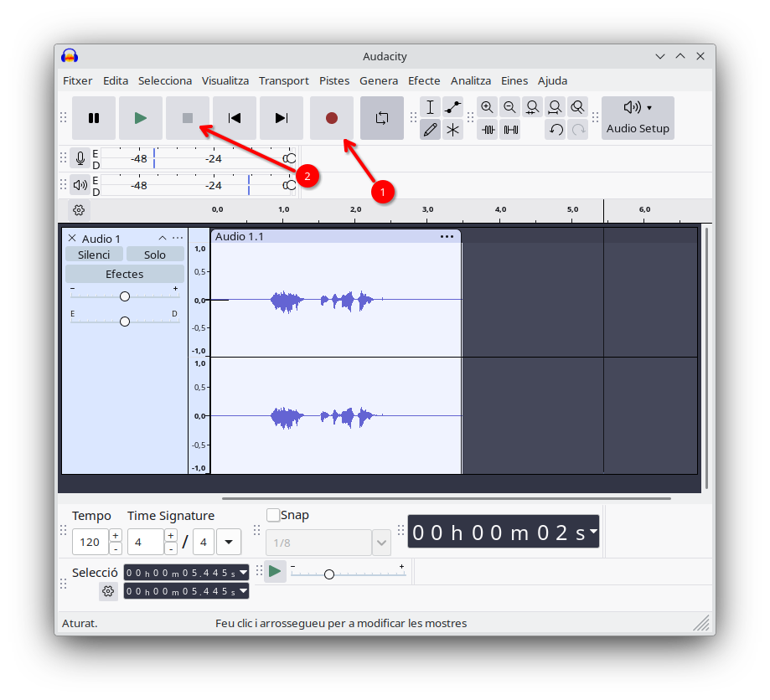Click the Efectes button on the track

(125, 274)
